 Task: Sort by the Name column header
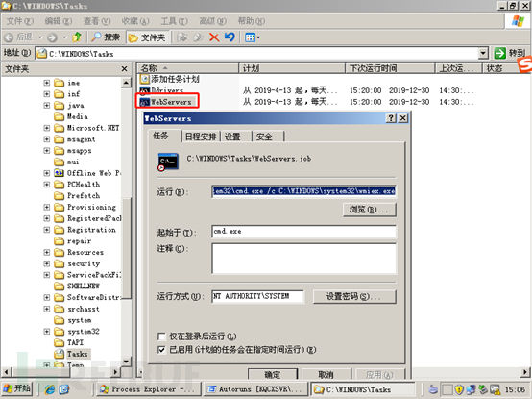click(187, 68)
